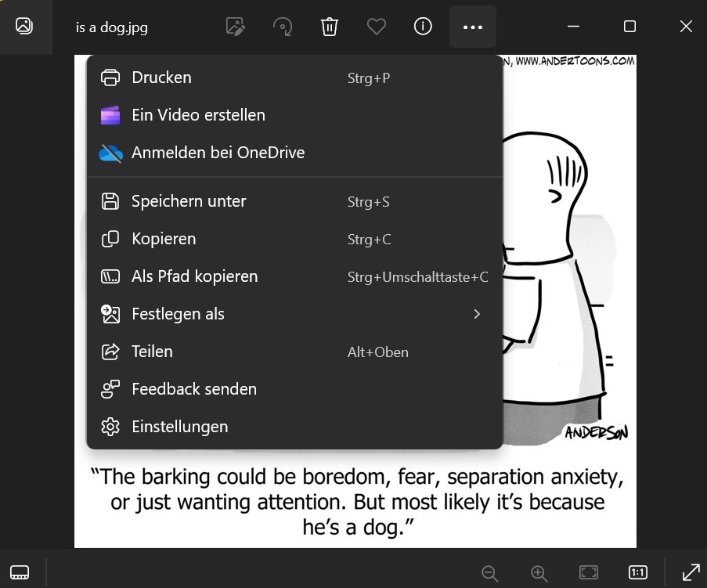Open the file info panel icon
The width and height of the screenshot is (707, 588).
[x=423, y=27]
